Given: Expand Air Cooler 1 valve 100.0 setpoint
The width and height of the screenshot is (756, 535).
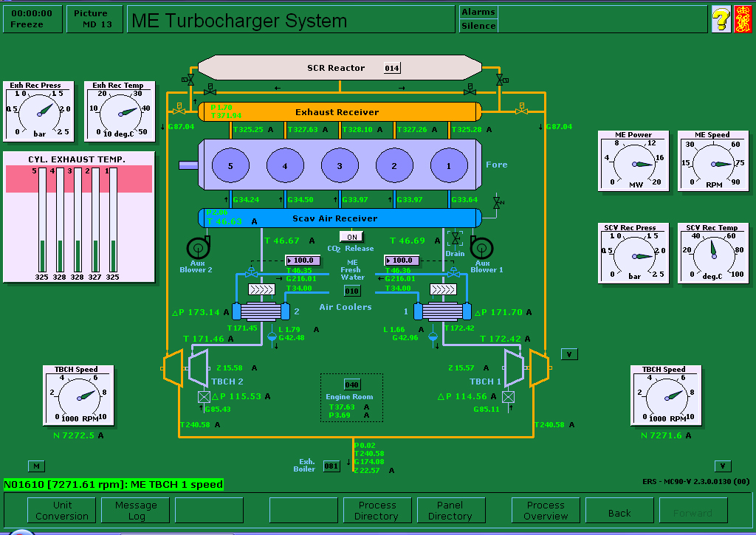Looking at the screenshot, I should [x=402, y=260].
